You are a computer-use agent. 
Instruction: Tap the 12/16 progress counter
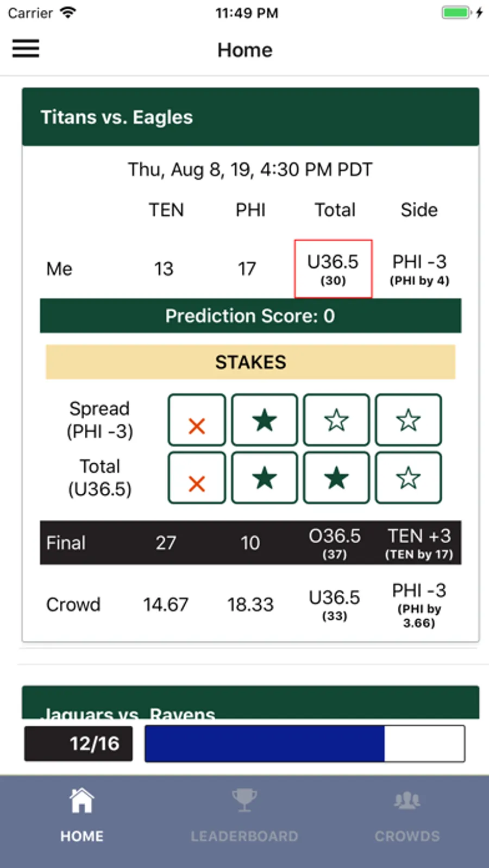(79, 744)
